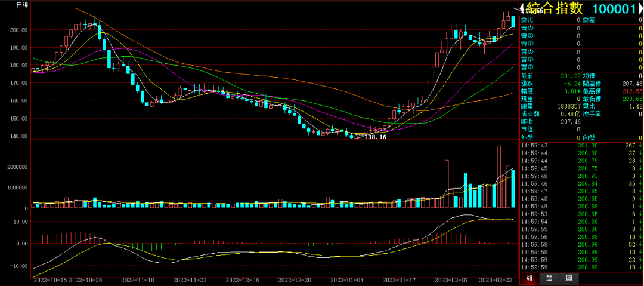Click the 總量 value 1838357

[565, 106]
